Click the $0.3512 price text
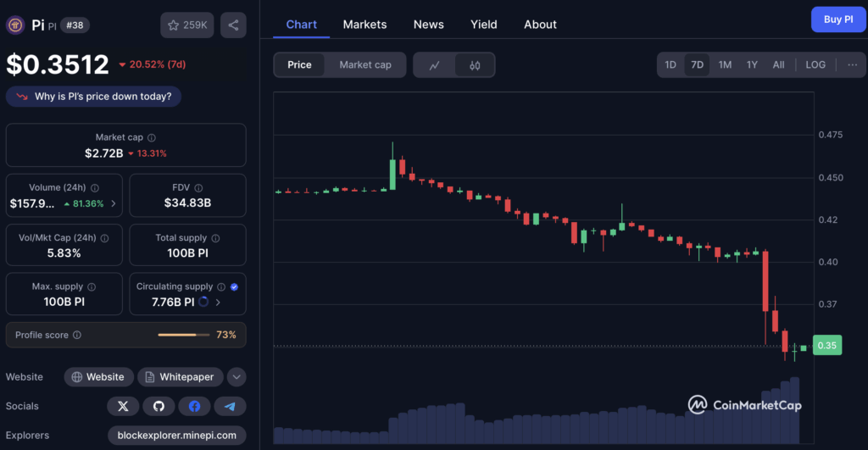 (x=58, y=64)
